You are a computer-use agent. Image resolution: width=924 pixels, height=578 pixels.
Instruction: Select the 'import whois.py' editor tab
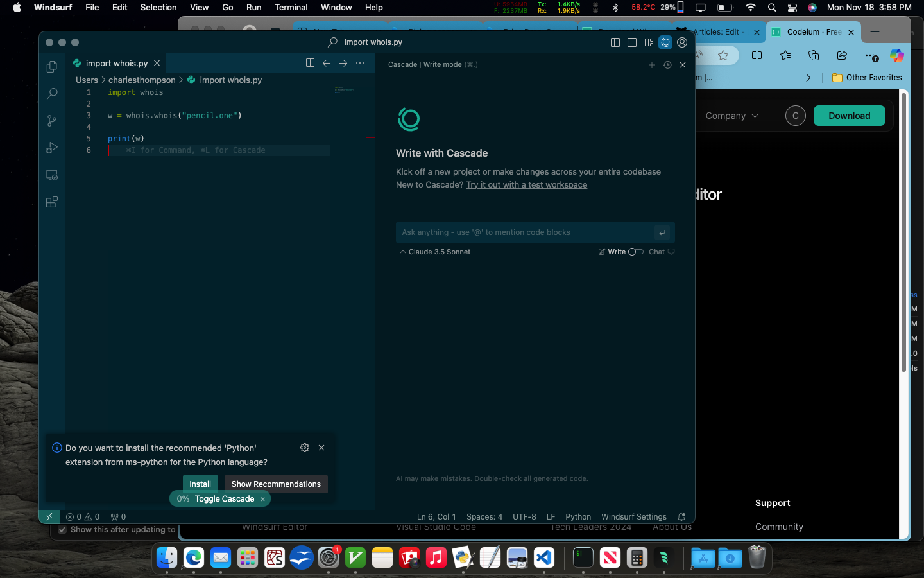point(116,63)
